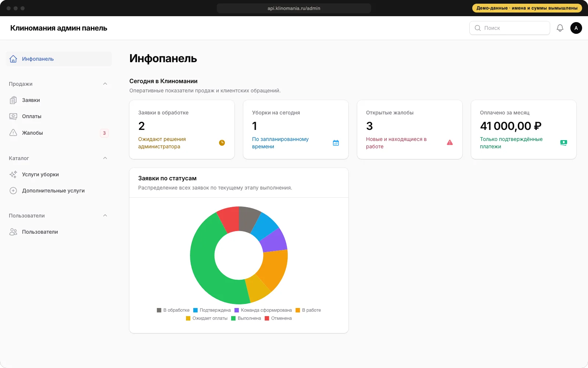
Task: Click the magnifier icon in the search box
Action: click(478, 28)
